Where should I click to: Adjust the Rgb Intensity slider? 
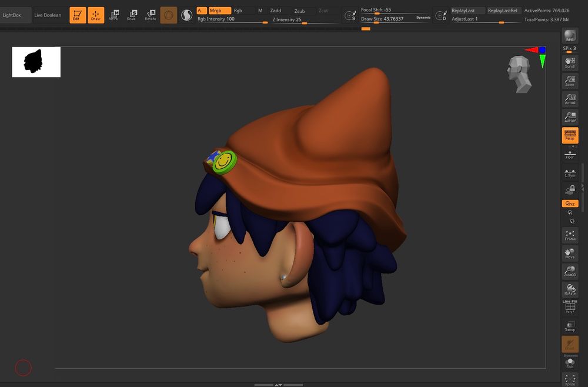pyautogui.click(x=232, y=19)
